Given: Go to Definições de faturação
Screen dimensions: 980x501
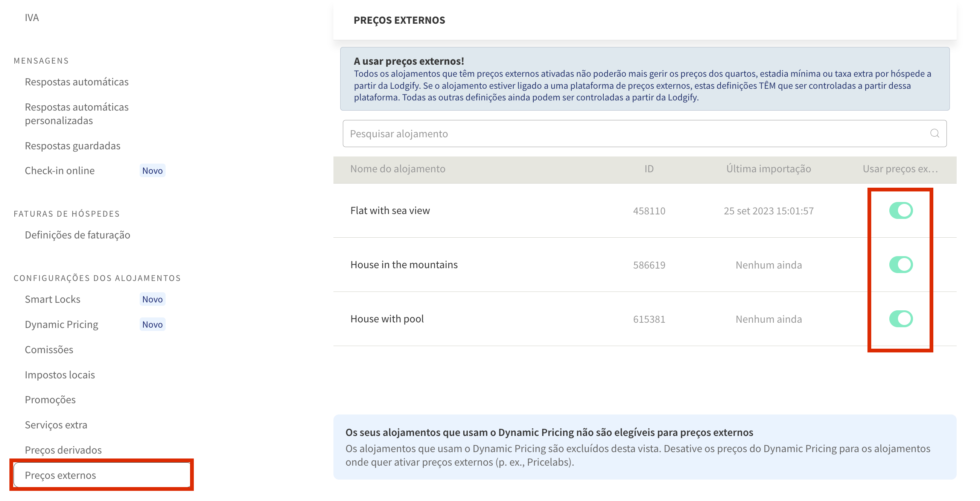Looking at the screenshot, I should tap(77, 235).
